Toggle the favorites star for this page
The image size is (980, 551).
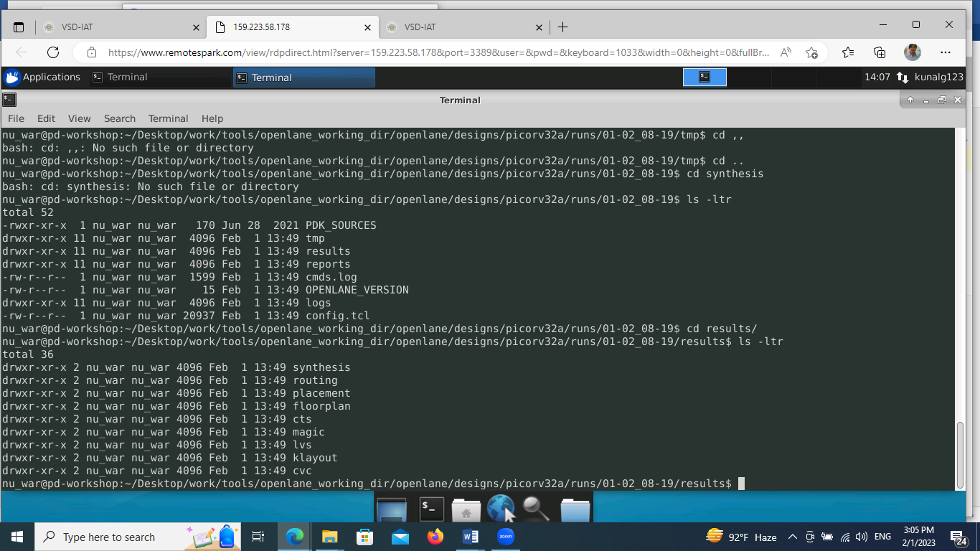pyautogui.click(x=812, y=52)
